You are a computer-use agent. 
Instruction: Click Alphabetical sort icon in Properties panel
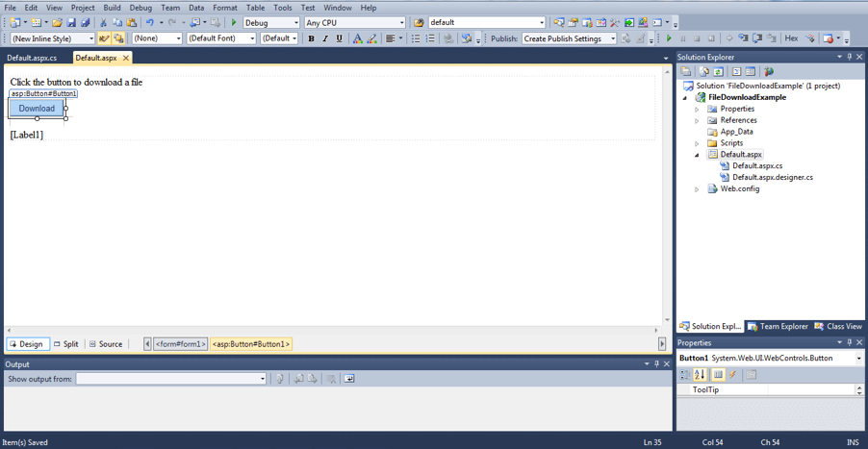(700, 375)
